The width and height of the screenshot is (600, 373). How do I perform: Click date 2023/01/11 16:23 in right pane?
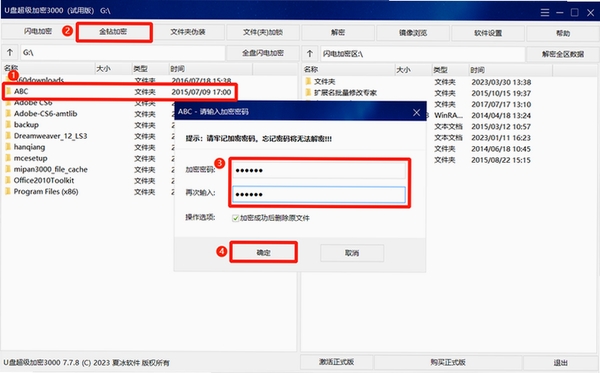pos(501,138)
